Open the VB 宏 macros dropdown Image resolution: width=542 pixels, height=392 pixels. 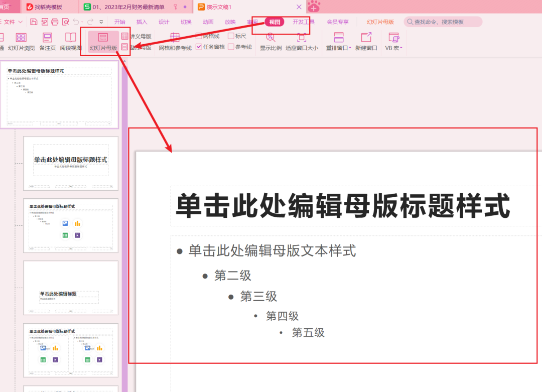394,42
